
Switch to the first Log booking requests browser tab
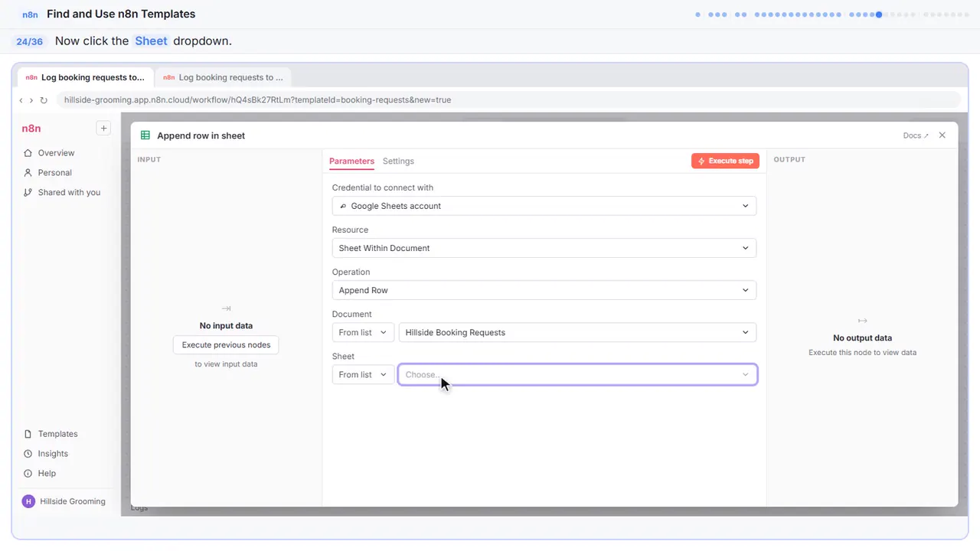[85, 77]
